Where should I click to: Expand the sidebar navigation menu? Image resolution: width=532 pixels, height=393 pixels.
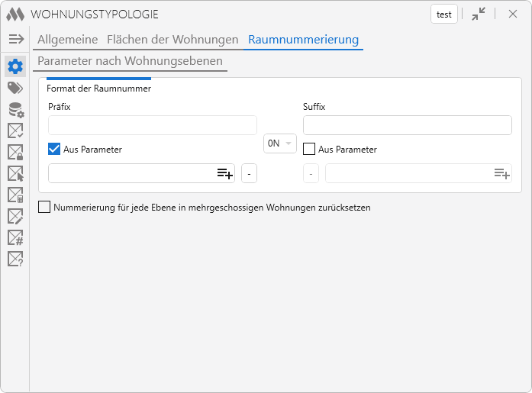click(16, 39)
